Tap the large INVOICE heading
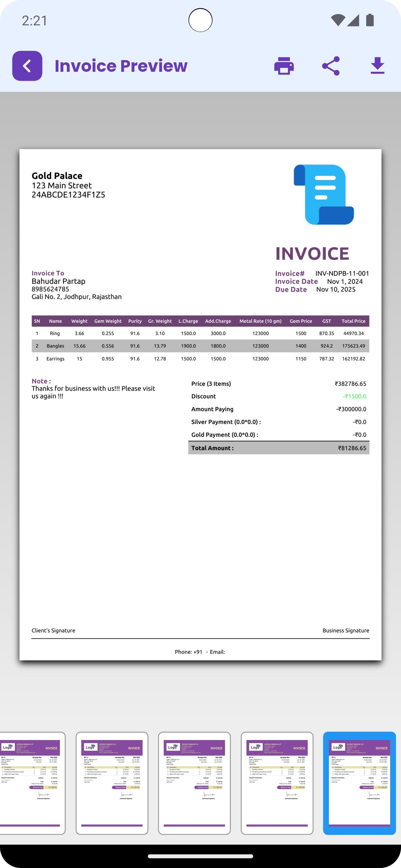The height and width of the screenshot is (868, 401). tap(312, 253)
